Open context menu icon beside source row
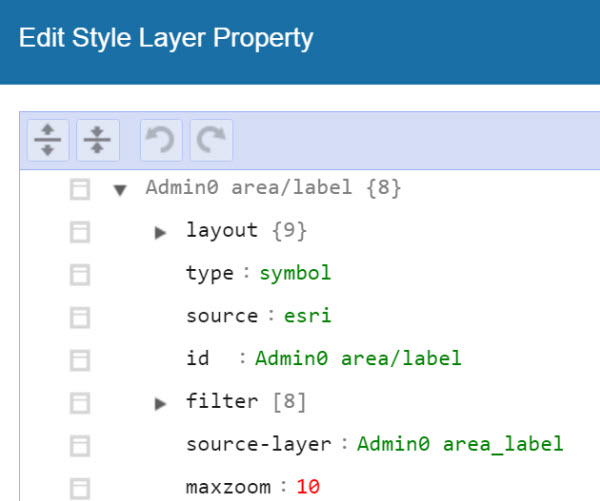This screenshot has width=600, height=501. click(79, 317)
